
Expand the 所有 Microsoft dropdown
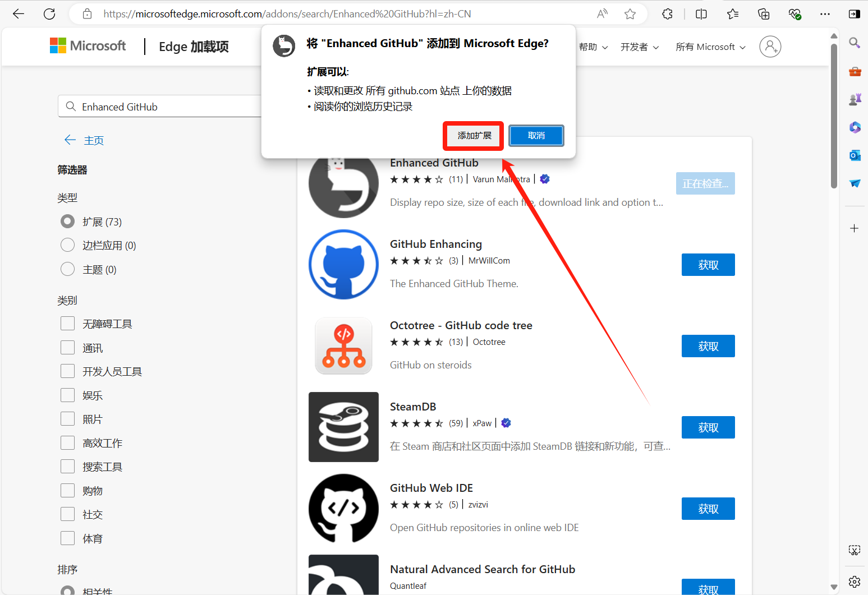pyautogui.click(x=710, y=47)
